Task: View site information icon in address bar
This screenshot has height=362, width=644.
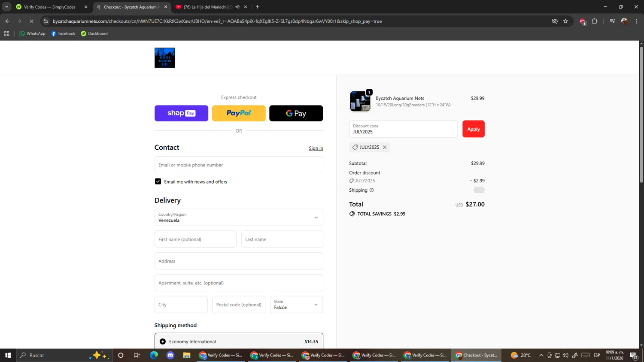Action: [x=46, y=21]
